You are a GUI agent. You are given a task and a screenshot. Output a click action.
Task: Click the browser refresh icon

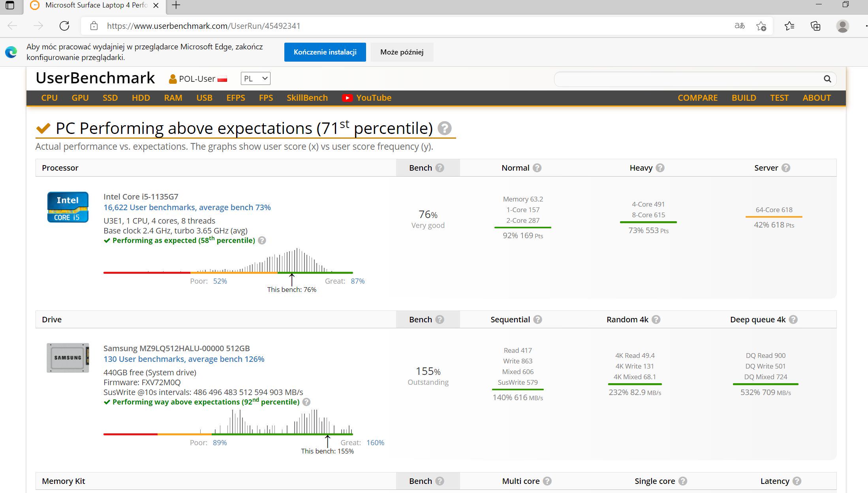pyautogui.click(x=64, y=26)
